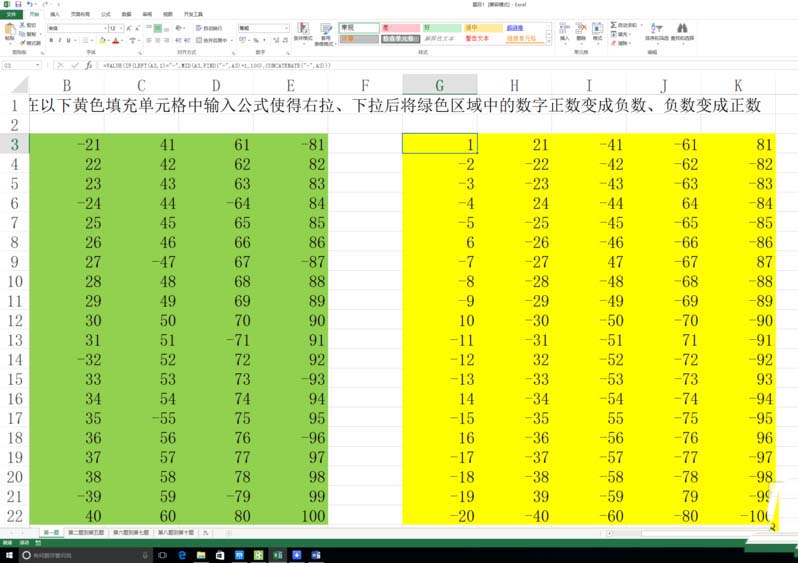
Task: Apply the yellow 'Neutral' cell style
Action: 483,27
